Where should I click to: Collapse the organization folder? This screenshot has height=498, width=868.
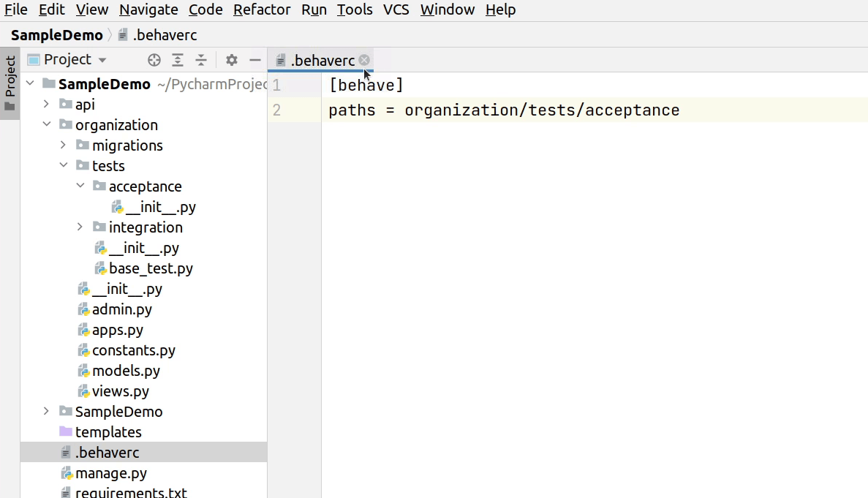pos(47,125)
